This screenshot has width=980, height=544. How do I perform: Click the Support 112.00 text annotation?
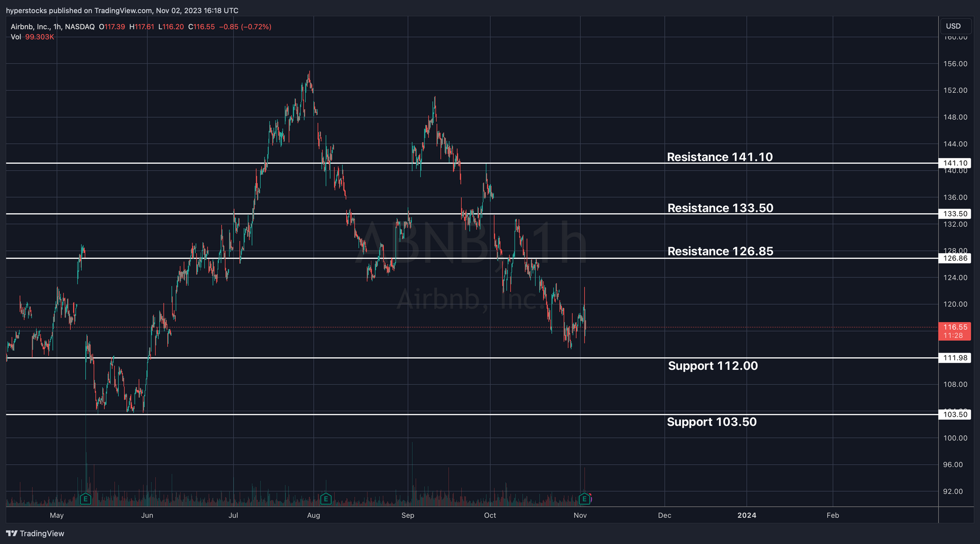pyautogui.click(x=713, y=366)
